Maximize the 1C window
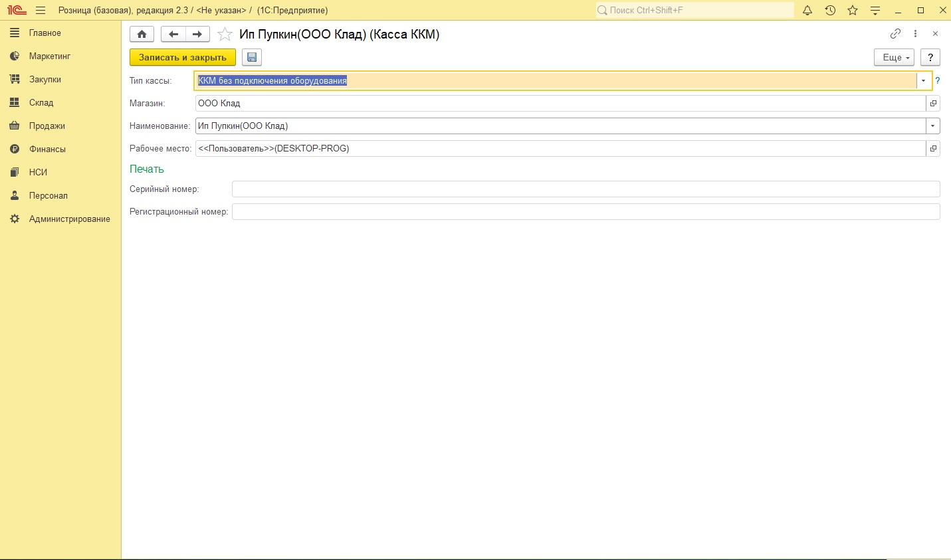The height and width of the screenshot is (560, 951). click(920, 11)
